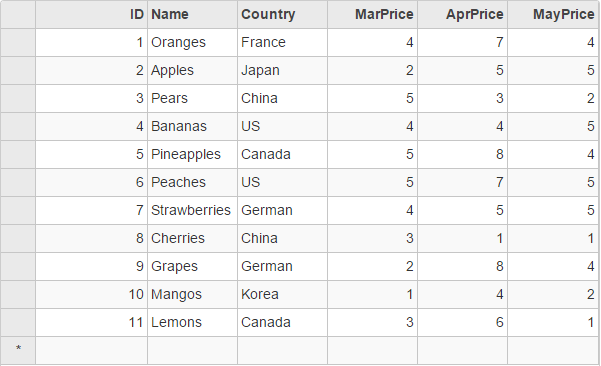Screen dimensions: 601x366
Task: Click the ID column header
Action: click(92, 14)
